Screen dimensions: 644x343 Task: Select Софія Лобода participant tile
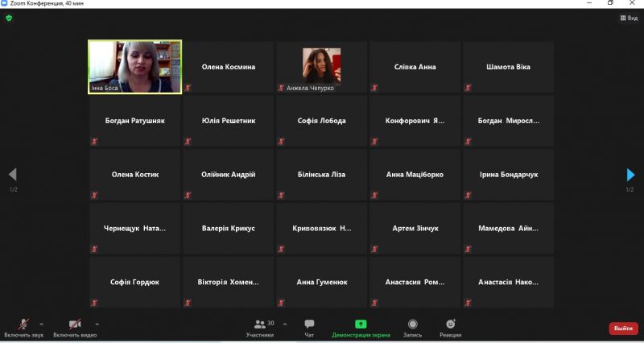coord(321,121)
